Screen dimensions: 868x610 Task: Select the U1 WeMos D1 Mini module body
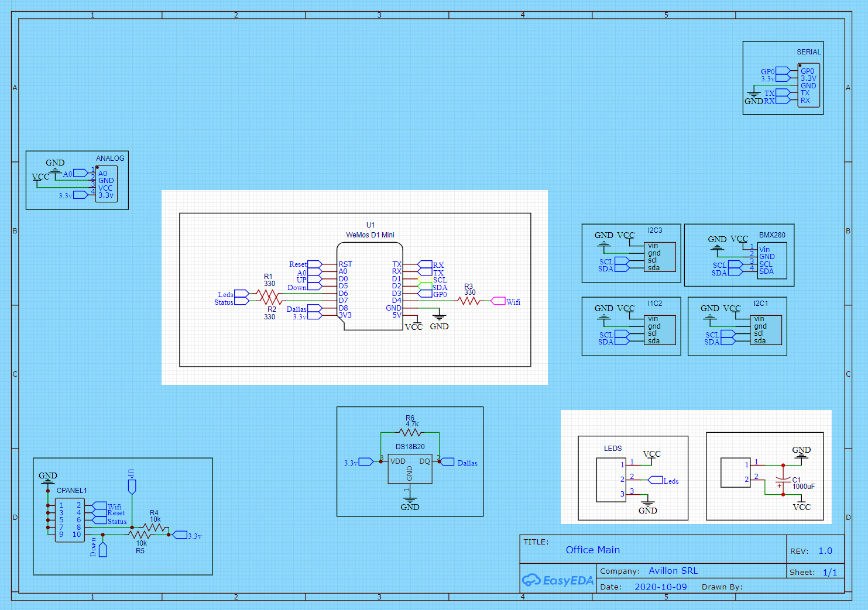370,287
